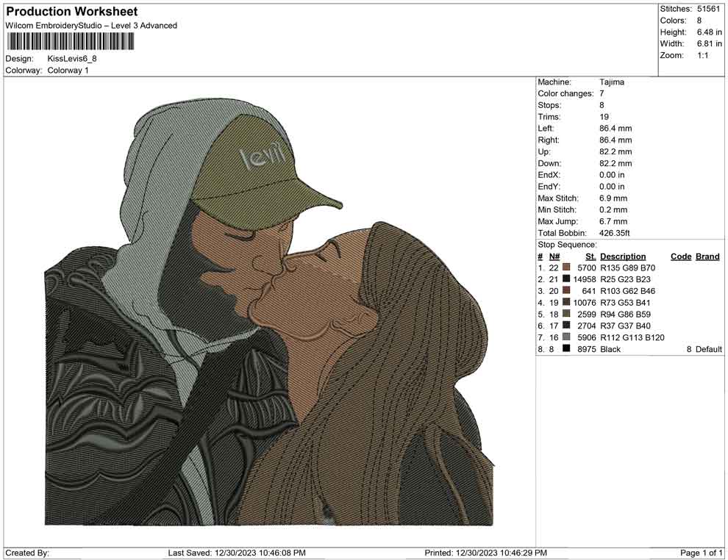728x560 pixels.
Task: Select the description "R103 G62 B46"
Action: 628,291
